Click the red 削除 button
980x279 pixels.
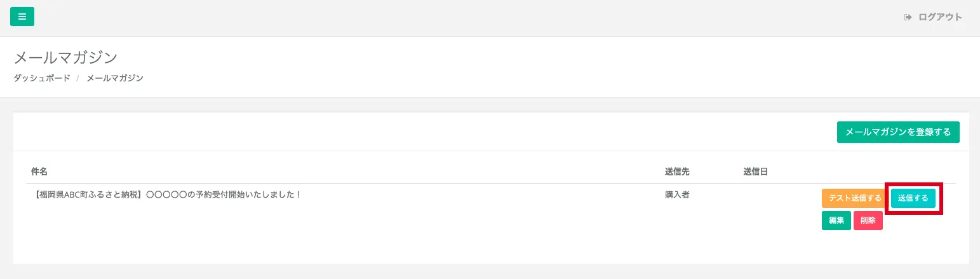[x=868, y=221]
